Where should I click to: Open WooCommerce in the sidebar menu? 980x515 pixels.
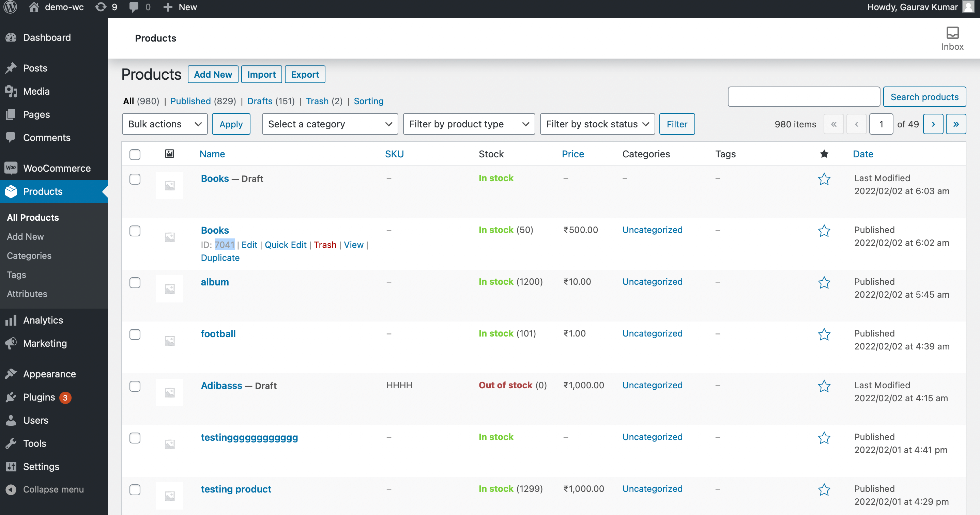56,168
